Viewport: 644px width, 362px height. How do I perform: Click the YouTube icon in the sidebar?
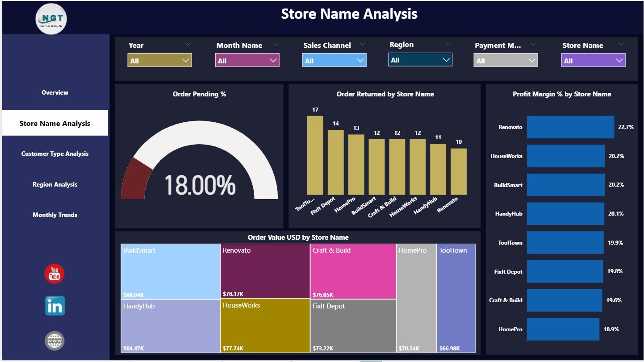54,274
